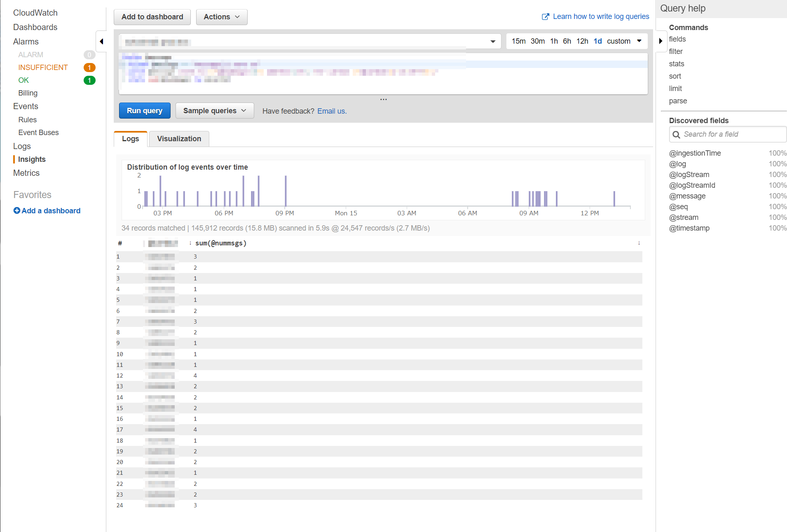Click the histogram bar after 09 PM

(x=286, y=191)
